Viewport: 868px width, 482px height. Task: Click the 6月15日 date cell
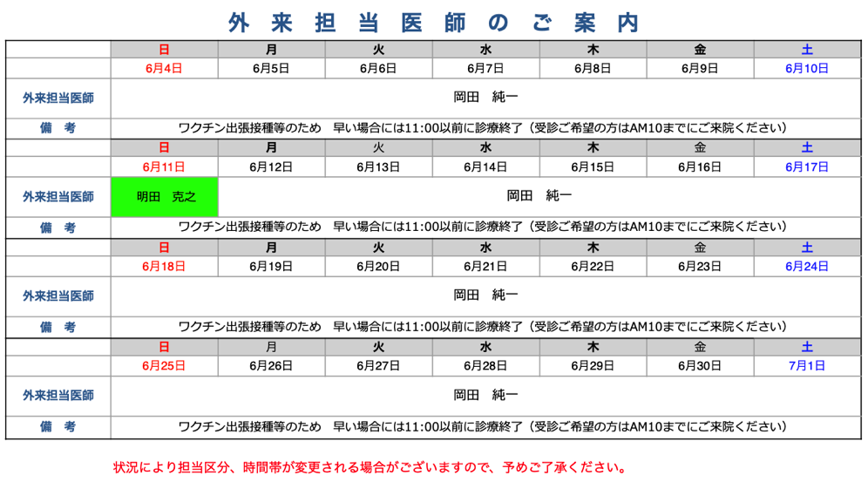coord(593,167)
